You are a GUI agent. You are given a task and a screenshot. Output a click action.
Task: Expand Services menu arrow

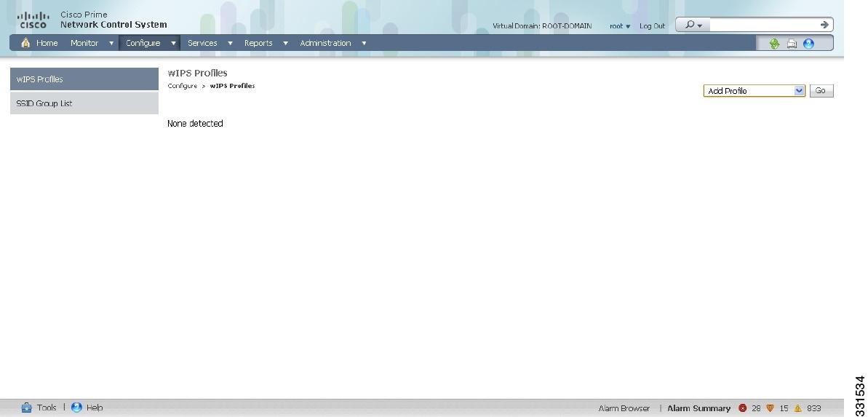click(231, 43)
